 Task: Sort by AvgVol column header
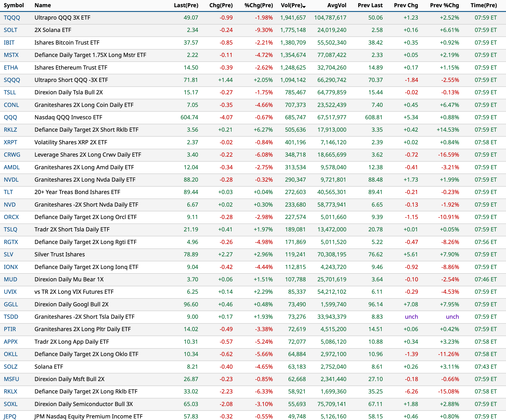tap(336, 5)
